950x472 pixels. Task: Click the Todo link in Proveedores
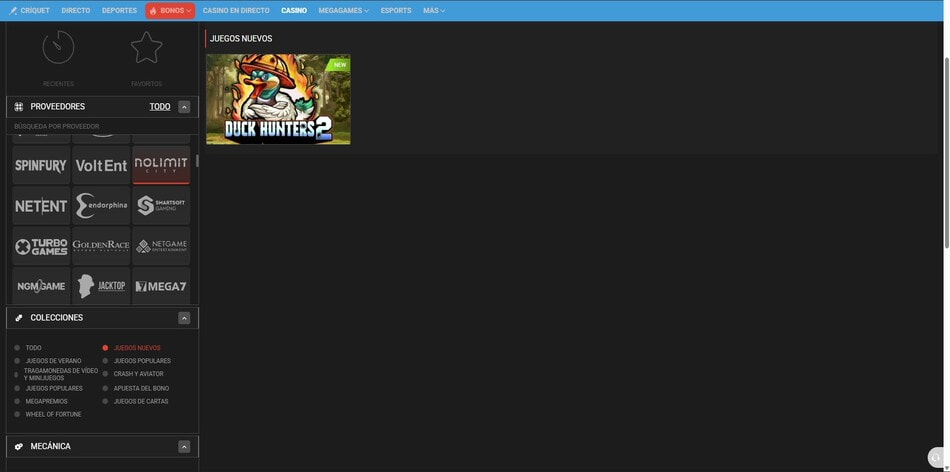tap(160, 107)
